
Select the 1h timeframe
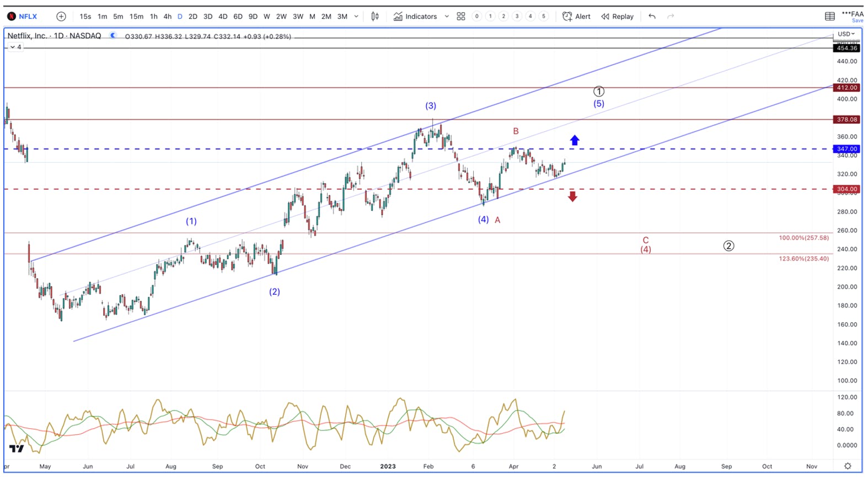tap(153, 17)
